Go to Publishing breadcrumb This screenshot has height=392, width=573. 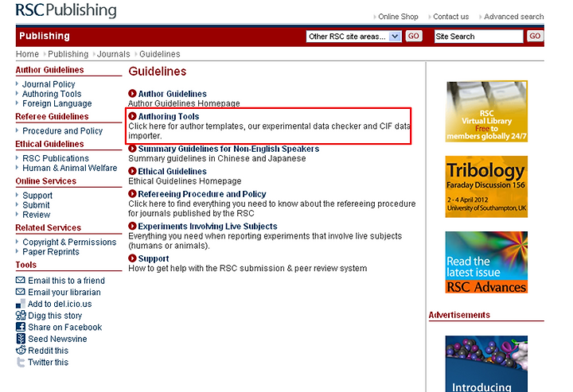click(68, 54)
